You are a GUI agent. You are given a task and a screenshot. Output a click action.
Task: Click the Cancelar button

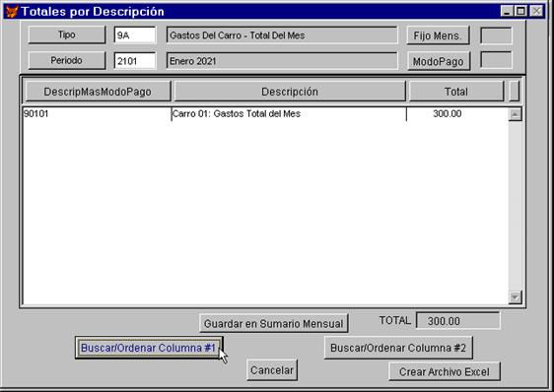[272, 370]
